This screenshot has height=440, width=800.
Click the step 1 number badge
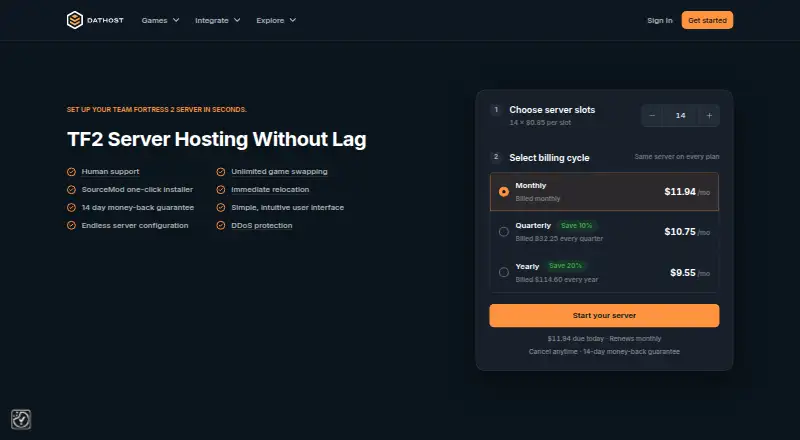496,109
